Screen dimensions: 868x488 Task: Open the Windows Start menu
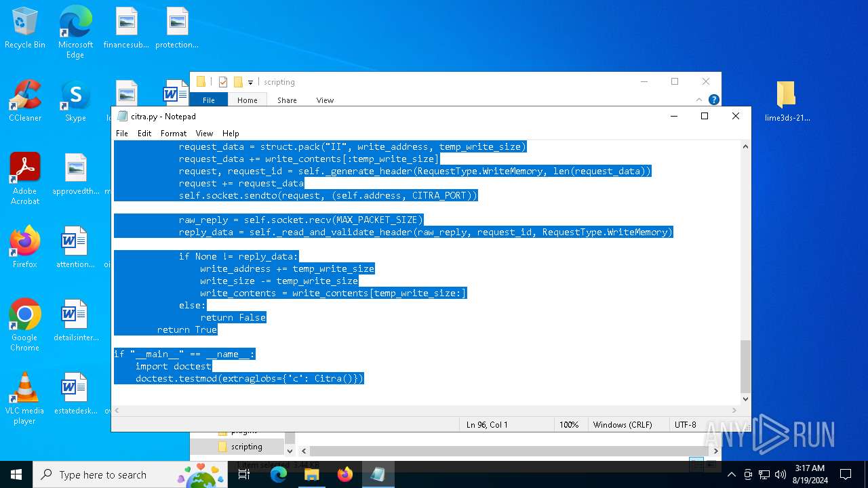pyautogui.click(x=16, y=474)
